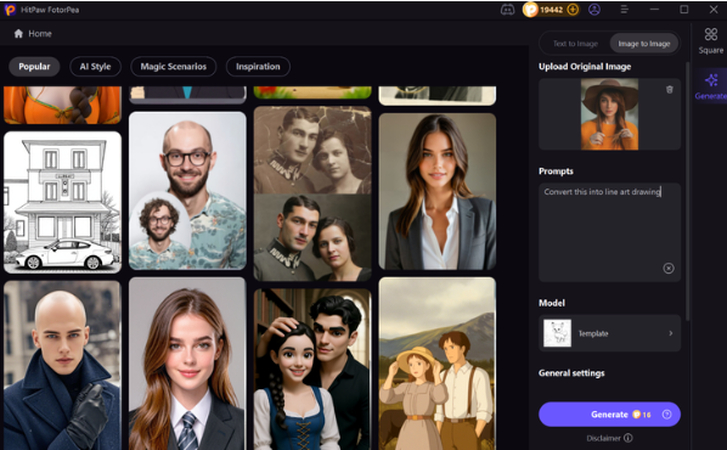This screenshot has width=727, height=450.
Task: Select Image to Image mode
Action: pos(644,44)
